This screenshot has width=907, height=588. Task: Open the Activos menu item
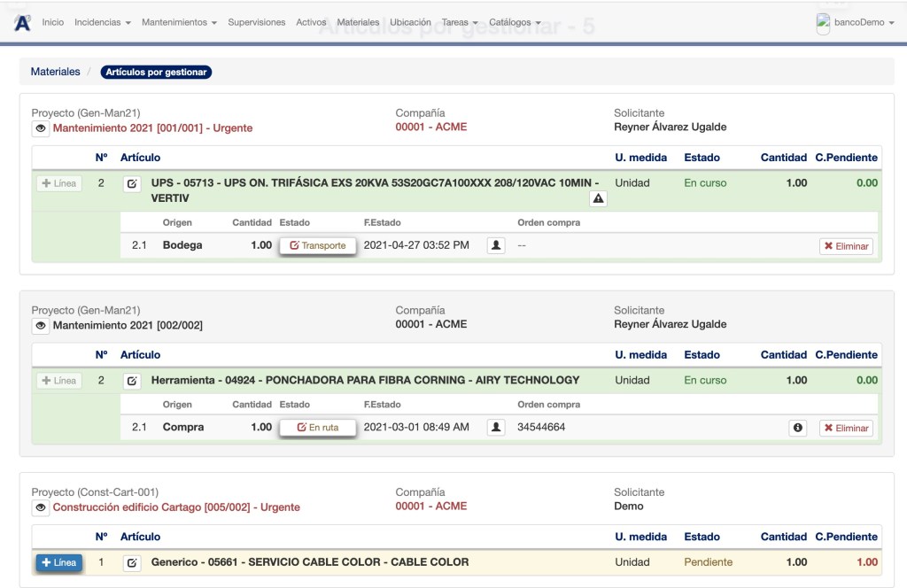tap(311, 22)
